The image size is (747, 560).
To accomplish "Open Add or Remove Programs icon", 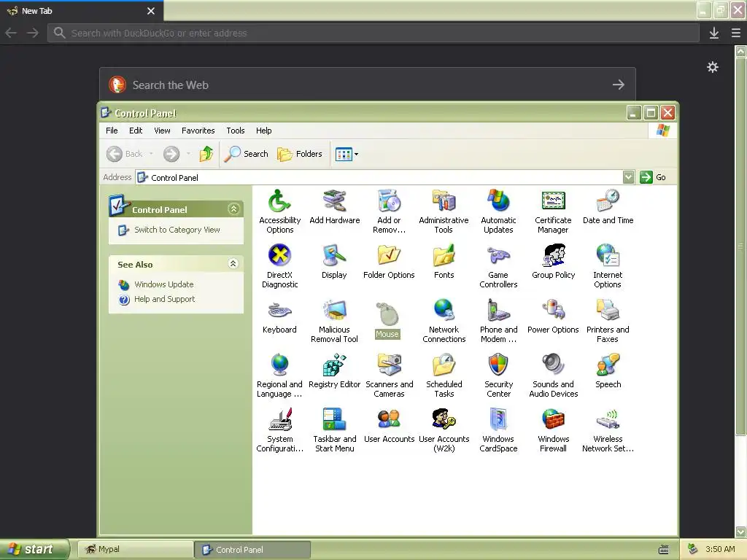I will (x=390, y=211).
